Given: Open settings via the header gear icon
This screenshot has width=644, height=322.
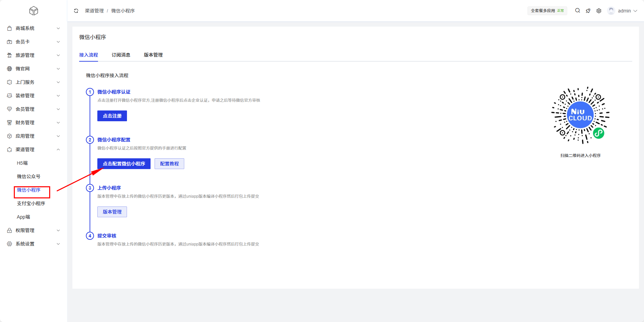Looking at the screenshot, I should tap(599, 11).
